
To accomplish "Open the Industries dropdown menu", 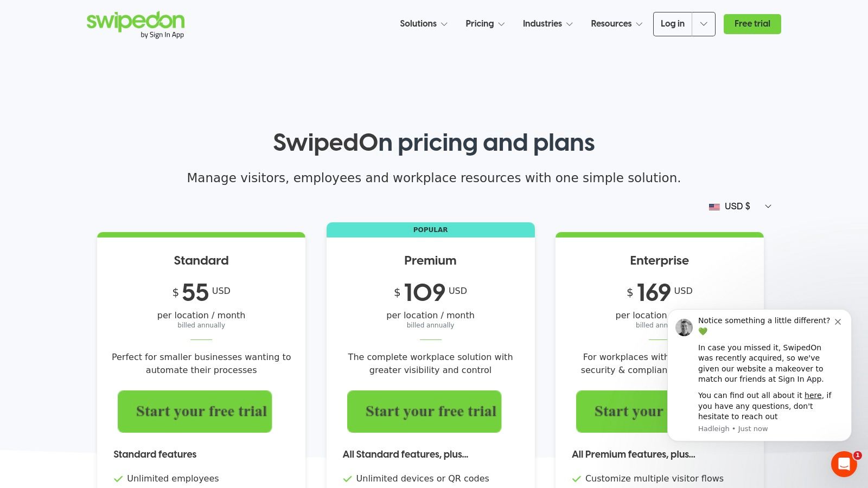I will point(547,24).
